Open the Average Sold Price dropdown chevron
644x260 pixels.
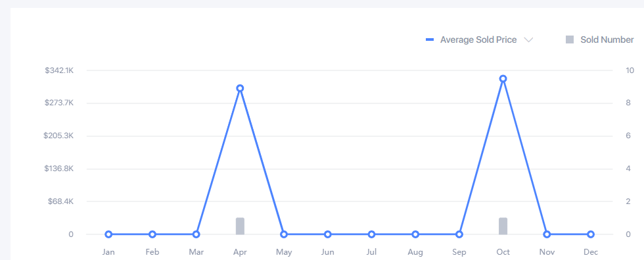point(528,40)
